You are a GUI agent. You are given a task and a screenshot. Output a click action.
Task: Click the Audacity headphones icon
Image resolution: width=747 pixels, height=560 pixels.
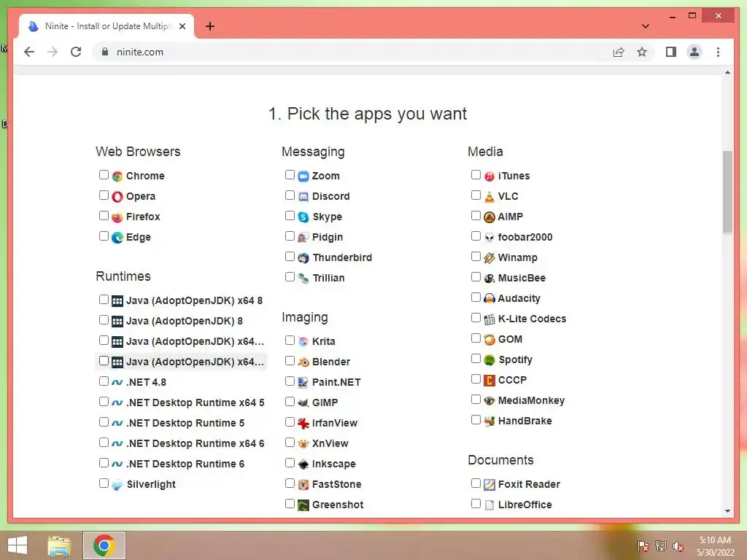(x=489, y=298)
